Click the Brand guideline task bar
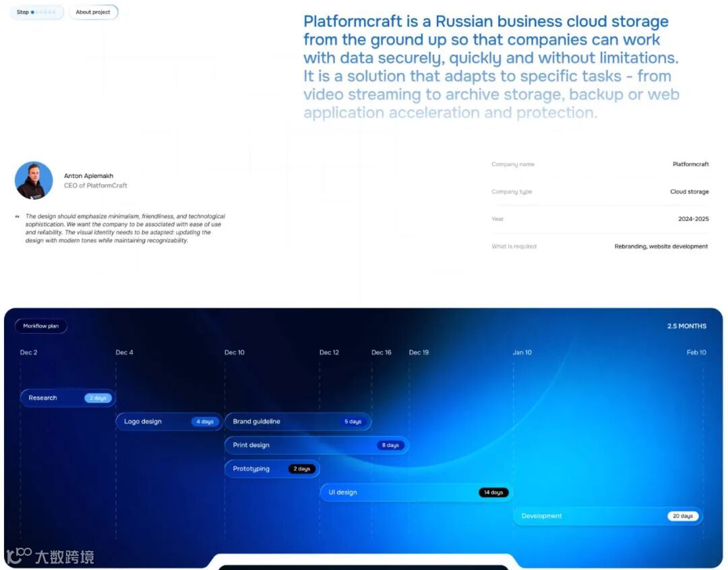The width and height of the screenshot is (728, 570). click(298, 422)
